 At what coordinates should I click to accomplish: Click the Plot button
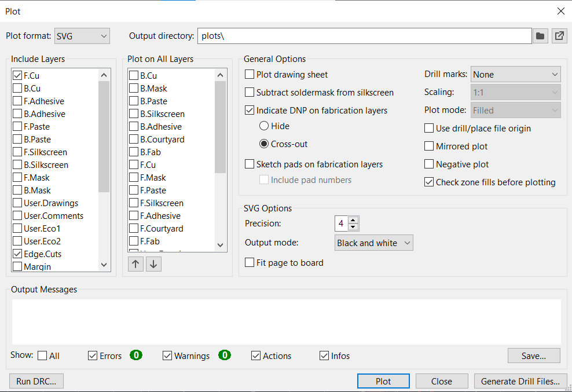[383, 382]
